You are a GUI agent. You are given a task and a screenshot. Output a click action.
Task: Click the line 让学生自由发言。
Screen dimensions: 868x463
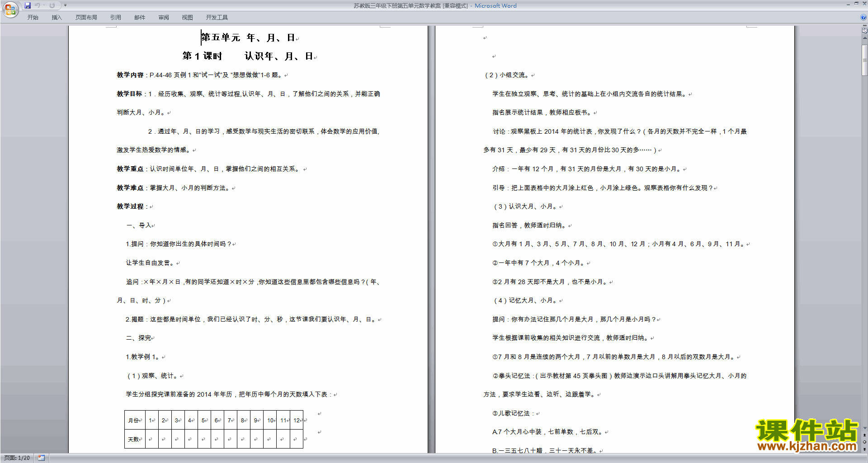151,263
